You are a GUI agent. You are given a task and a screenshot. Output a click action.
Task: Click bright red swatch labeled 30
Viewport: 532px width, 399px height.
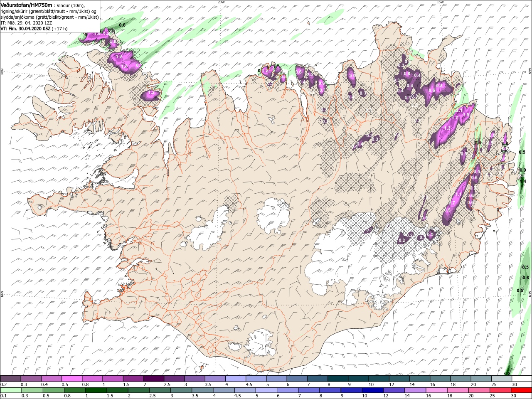pyautogui.click(x=521, y=390)
